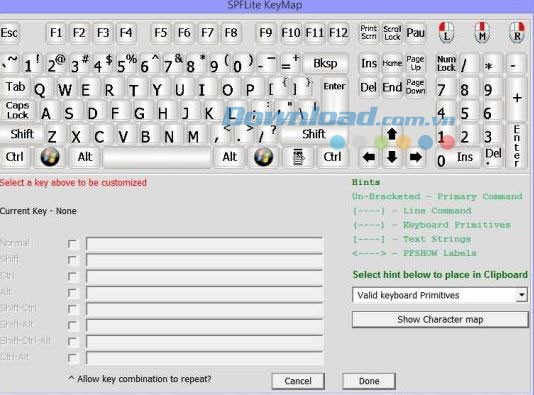Click the Shift mapping input field
This screenshot has height=395, width=534.
coord(204,260)
